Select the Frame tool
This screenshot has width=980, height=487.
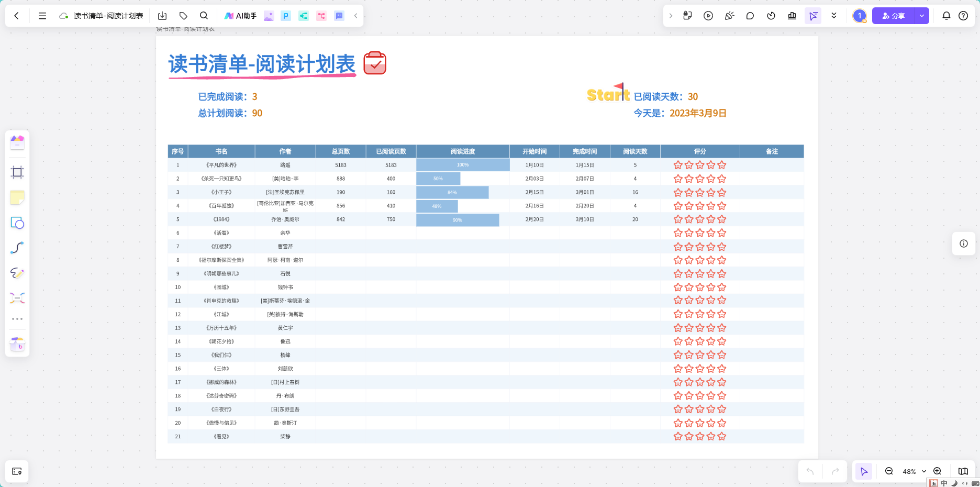click(x=17, y=172)
